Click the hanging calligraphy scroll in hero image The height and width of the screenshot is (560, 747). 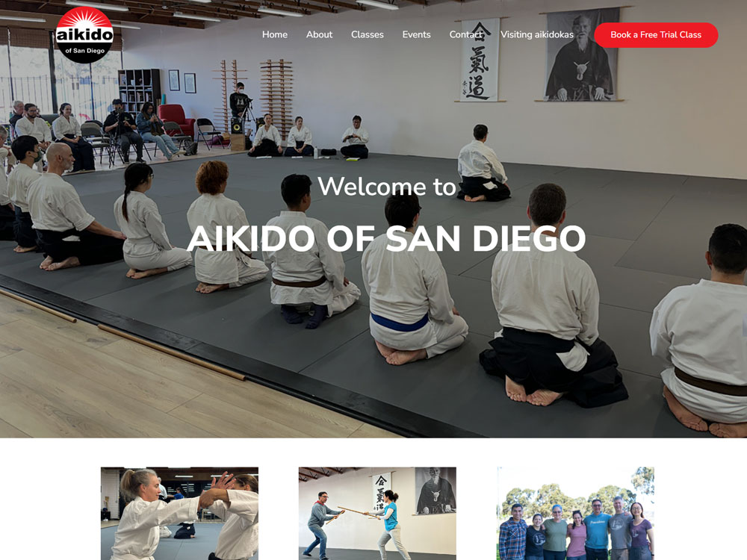coord(480,60)
